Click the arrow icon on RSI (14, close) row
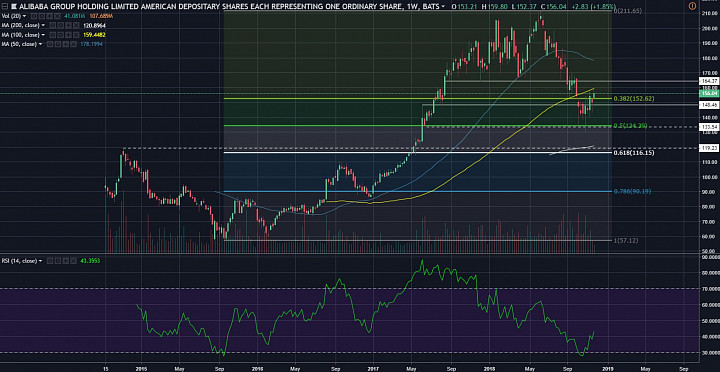This screenshot has width=720, height=372. (x=66, y=261)
